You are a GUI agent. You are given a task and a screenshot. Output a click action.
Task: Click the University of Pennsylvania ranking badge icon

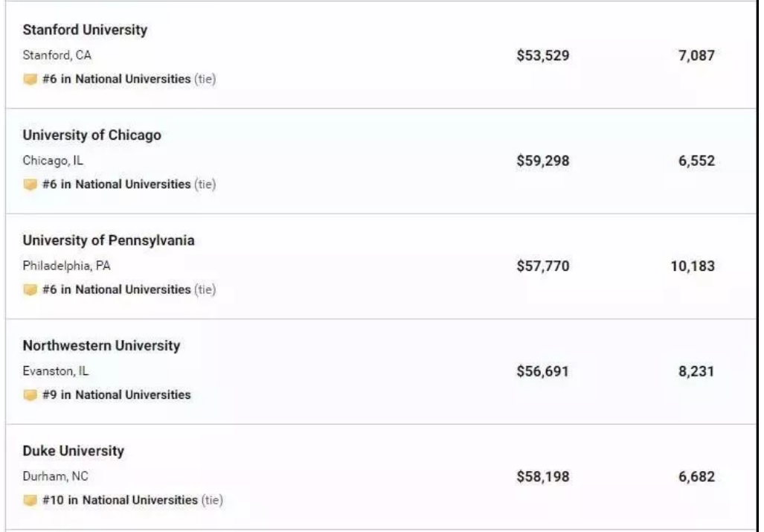[31, 290]
